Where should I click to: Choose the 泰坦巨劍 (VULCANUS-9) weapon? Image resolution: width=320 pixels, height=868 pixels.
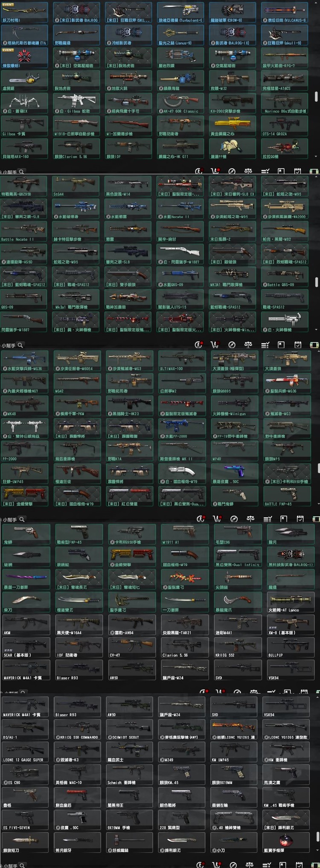[285, 12]
